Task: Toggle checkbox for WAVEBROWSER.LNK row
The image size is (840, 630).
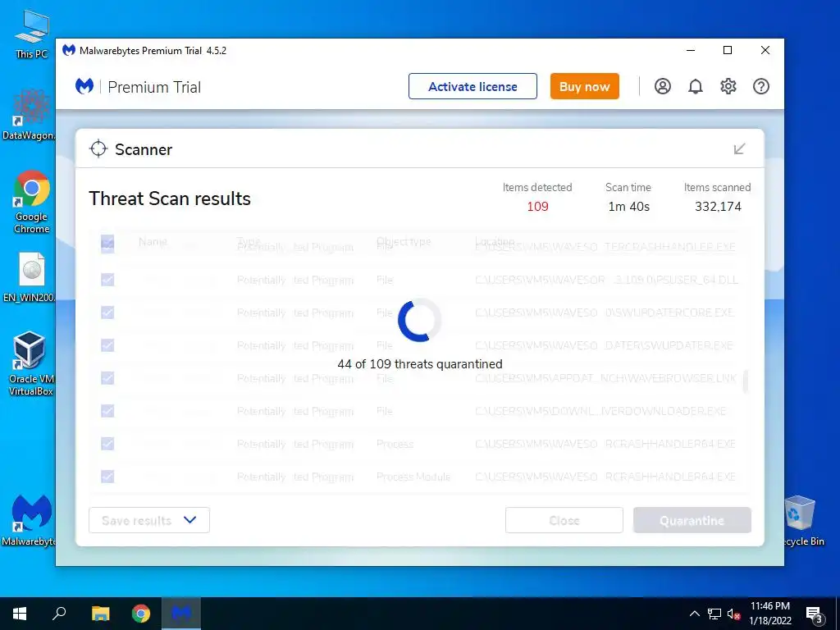Action: click(x=107, y=378)
